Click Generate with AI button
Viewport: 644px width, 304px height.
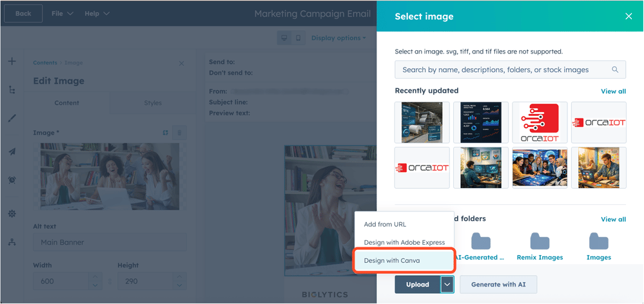(498, 284)
